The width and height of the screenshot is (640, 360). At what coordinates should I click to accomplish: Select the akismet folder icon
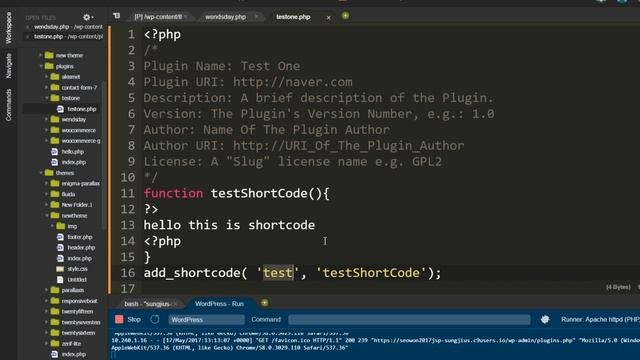click(55, 76)
